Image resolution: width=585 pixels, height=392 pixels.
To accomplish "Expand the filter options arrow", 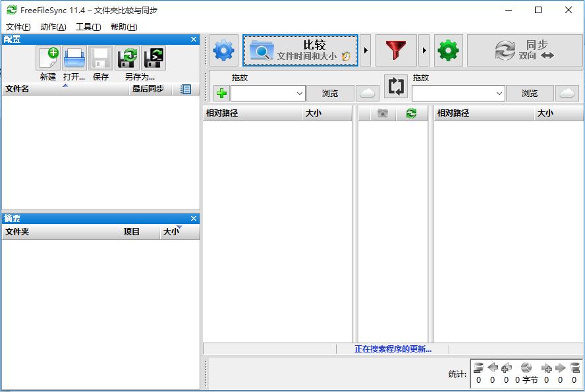I will click(x=424, y=50).
